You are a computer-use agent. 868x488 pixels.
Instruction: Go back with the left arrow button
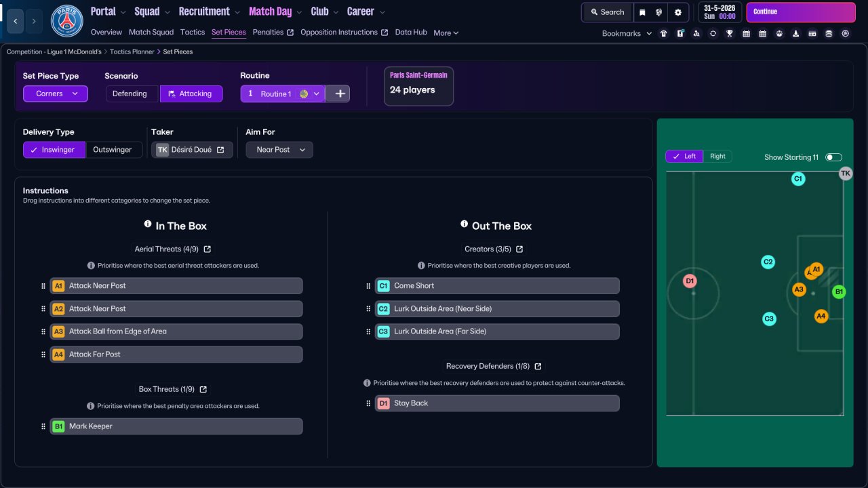click(x=16, y=21)
